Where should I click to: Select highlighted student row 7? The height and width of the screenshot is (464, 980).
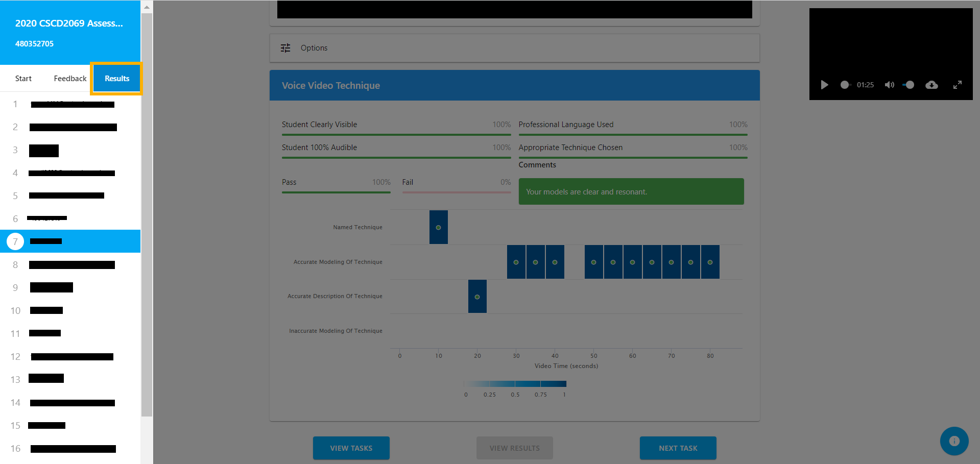tap(70, 241)
